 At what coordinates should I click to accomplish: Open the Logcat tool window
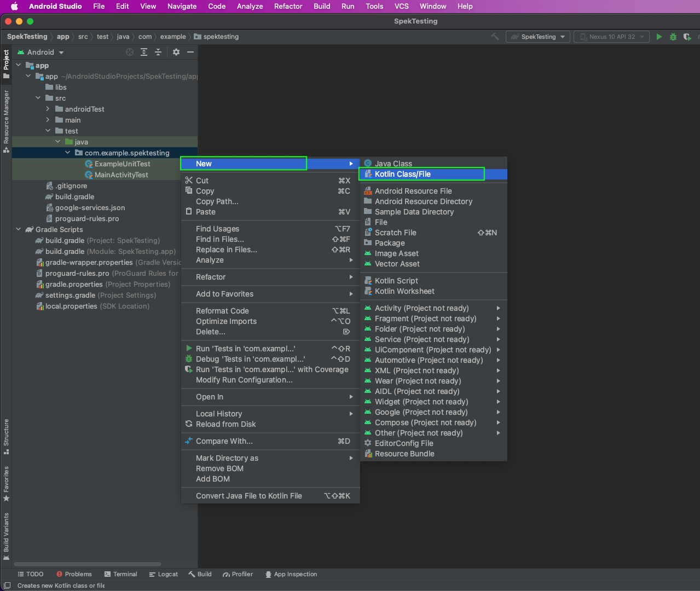(163, 574)
